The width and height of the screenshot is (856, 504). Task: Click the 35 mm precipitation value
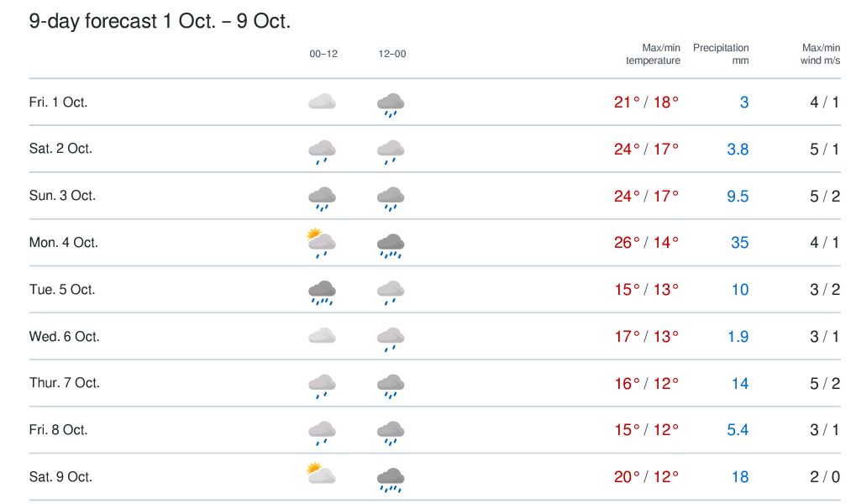coord(740,243)
